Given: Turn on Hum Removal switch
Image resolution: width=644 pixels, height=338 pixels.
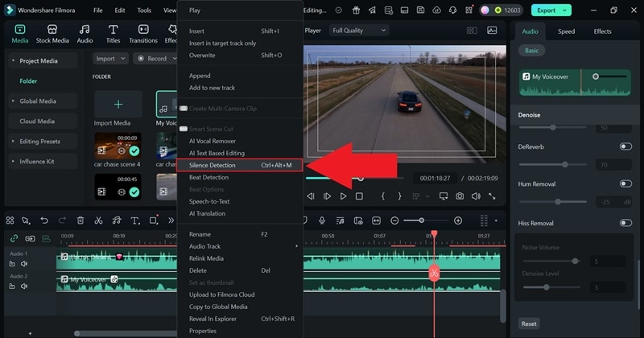Looking at the screenshot, I should pyautogui.click(x=625, y=183).
